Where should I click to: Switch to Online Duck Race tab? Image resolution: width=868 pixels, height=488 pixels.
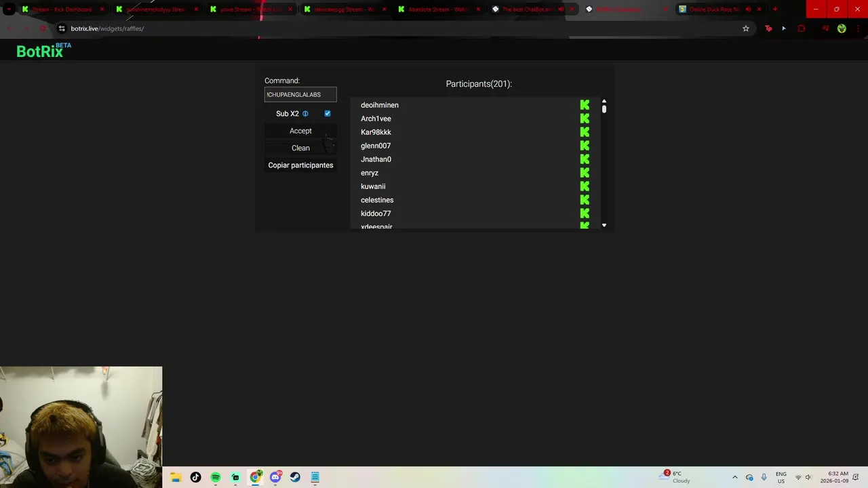pos(720,9)
